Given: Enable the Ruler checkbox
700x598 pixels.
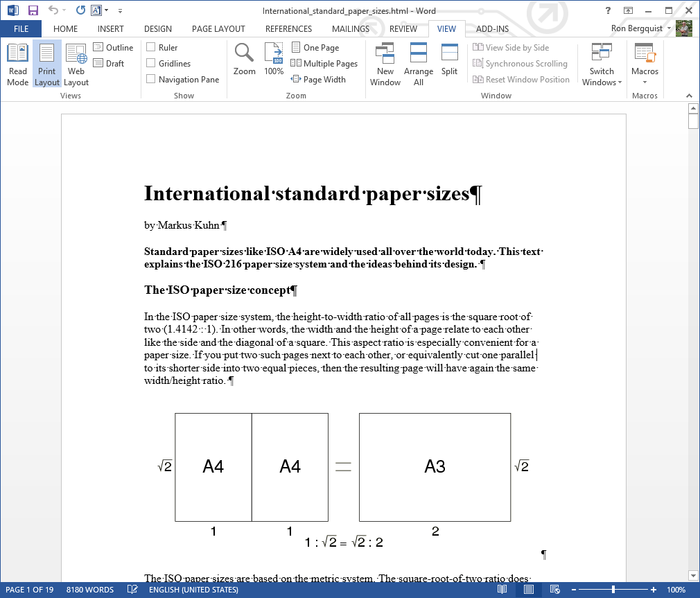Looking at the screenshot, I should 151,48.
